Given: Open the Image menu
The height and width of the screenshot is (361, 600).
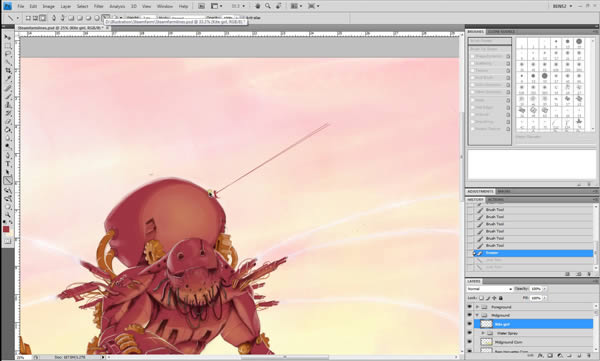Looking at the screenshot, I should (x=48, y=7).
